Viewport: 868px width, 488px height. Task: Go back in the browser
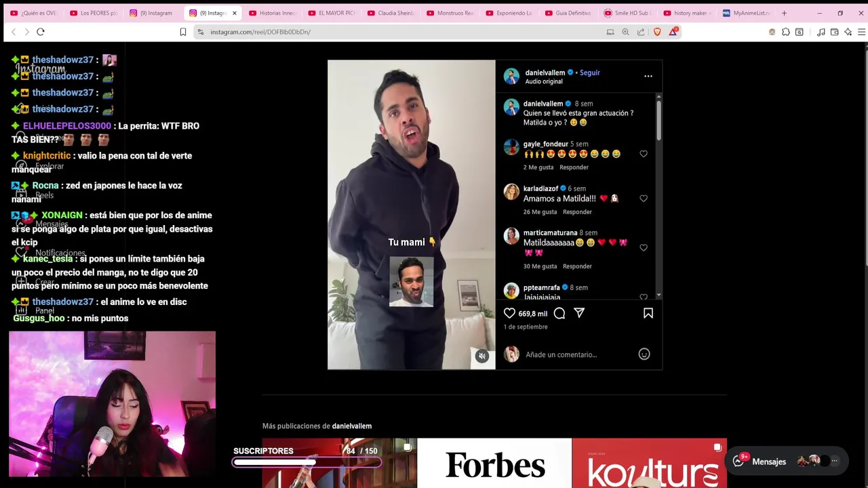click(13, 32)
